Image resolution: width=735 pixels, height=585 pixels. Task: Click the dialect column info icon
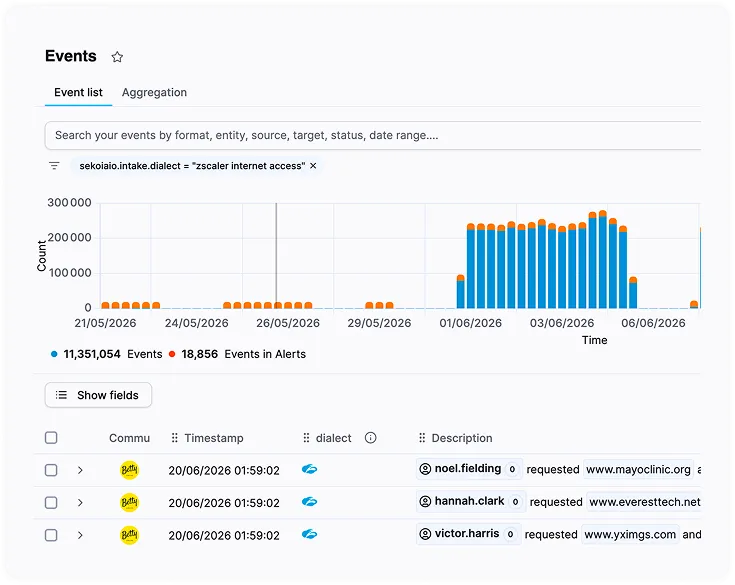[370, 438]
